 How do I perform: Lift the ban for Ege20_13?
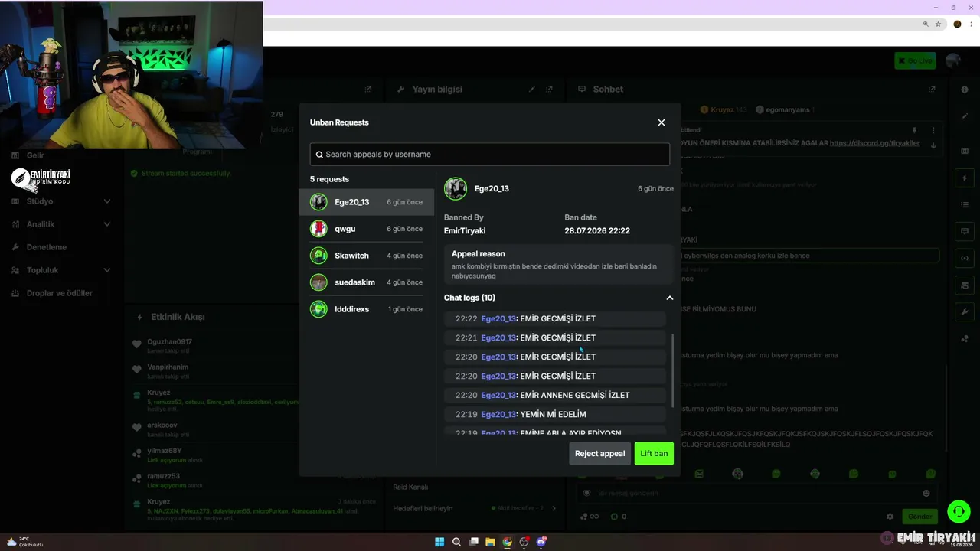coord(654,453)
